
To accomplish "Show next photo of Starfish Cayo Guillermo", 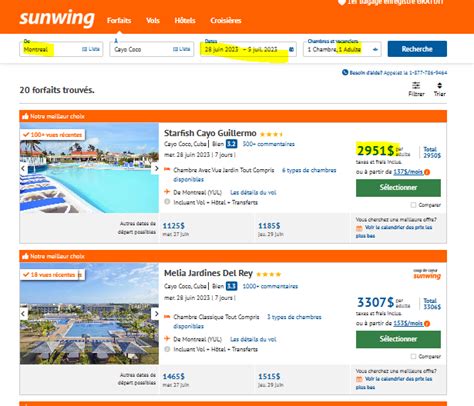I will [156, 168].
